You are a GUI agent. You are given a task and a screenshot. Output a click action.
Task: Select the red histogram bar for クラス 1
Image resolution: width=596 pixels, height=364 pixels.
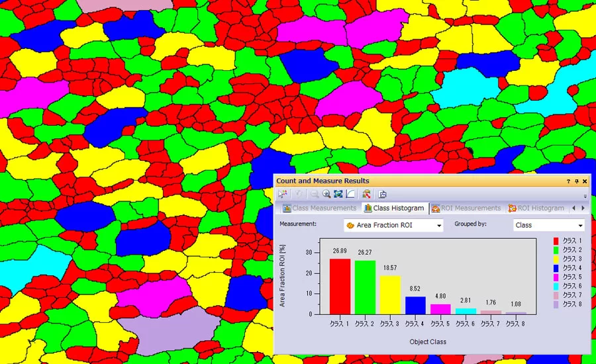click(x=340, y=287)
